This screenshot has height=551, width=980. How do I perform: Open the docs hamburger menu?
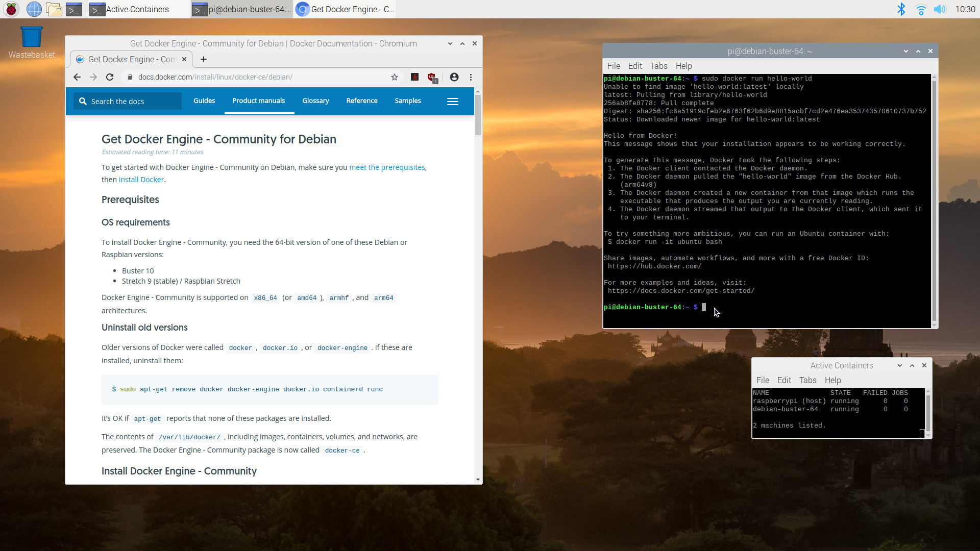point(452,101)
